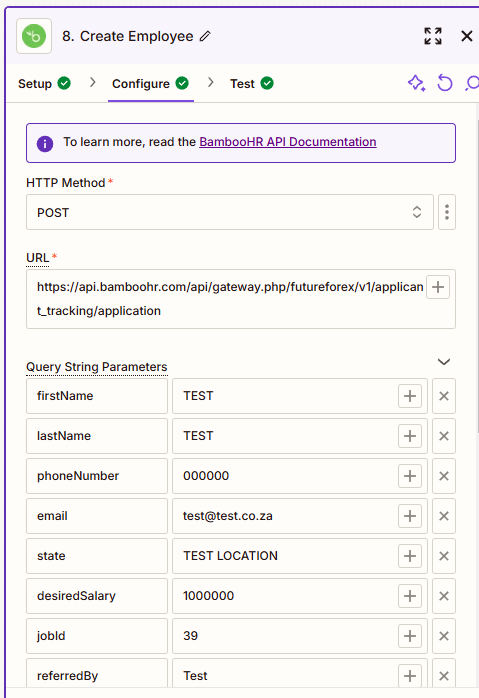Edit the state key field
Viewport: 479px width, 698px height.
(x=97, y=556)
